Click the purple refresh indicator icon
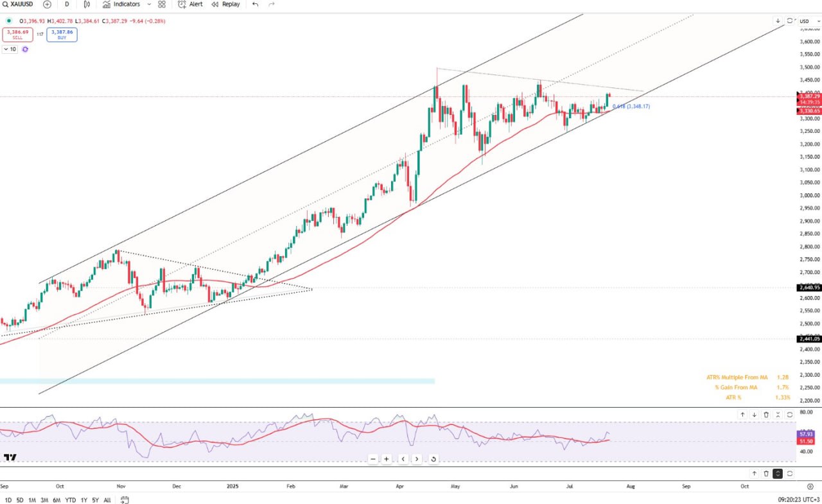Screen dimensions: 822x504 coord(25,49)
